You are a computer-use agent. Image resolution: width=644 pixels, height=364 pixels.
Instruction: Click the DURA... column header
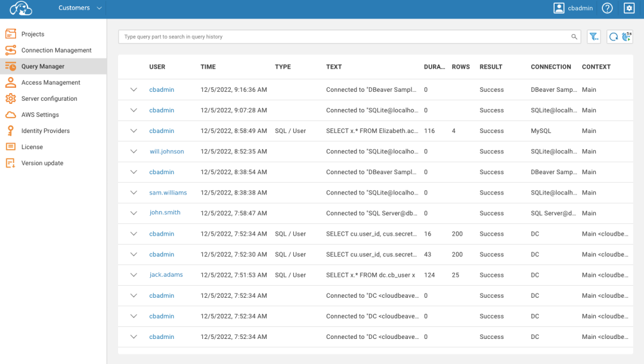click(x=434, y=67)
